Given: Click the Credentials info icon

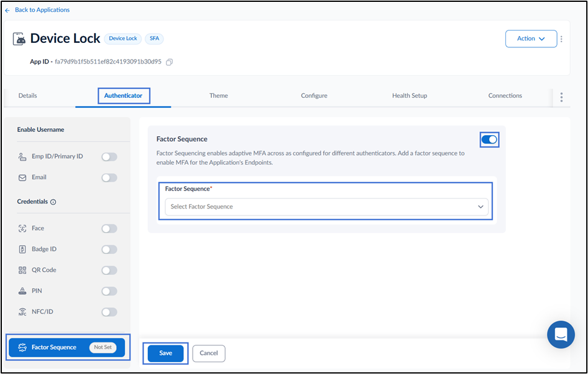Looking at the screenshot, I should pyautogui.click(x=53, y=202).
